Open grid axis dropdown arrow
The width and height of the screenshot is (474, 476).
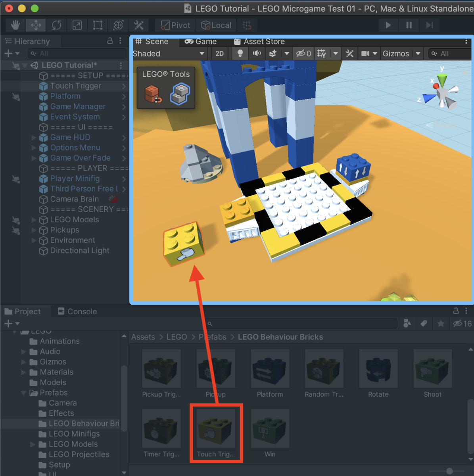pos(336,54)
